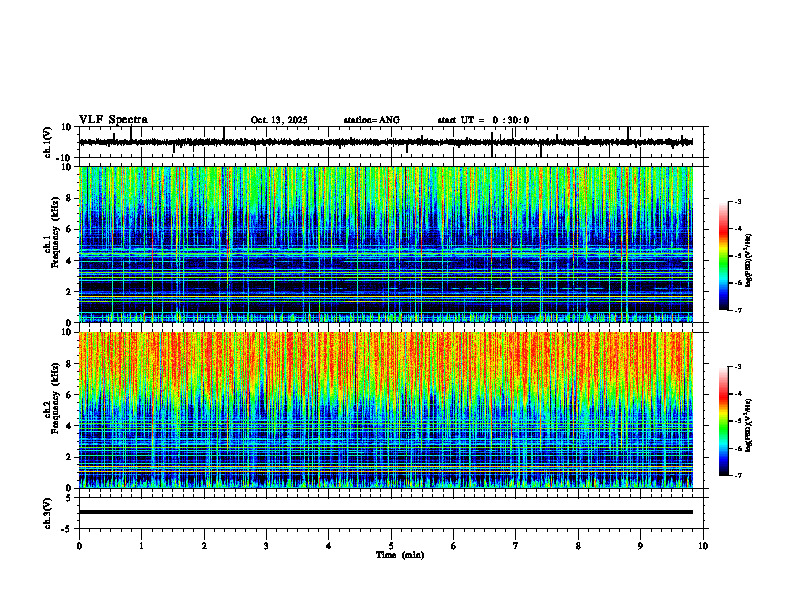This screenshot has height=612, width=792.
Task: Click the 'Time (min)' axis label
Action: [400, 555]
